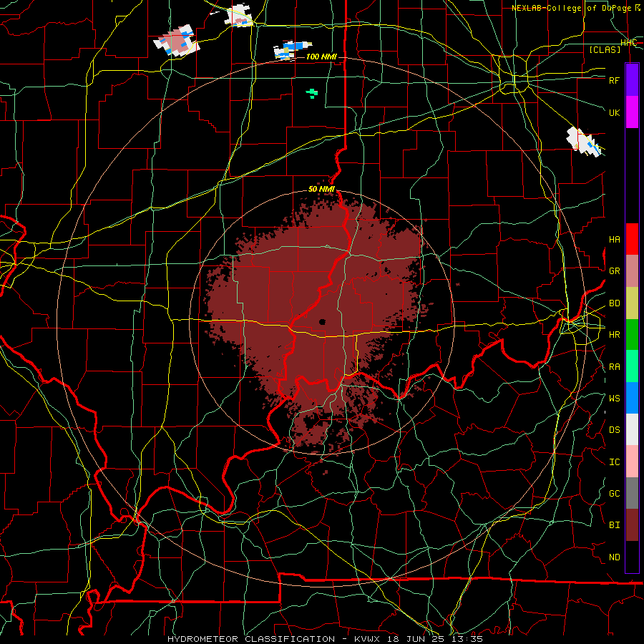Click the black radar site dot
This screenshot has height=644, width=644.
[323, 322]
